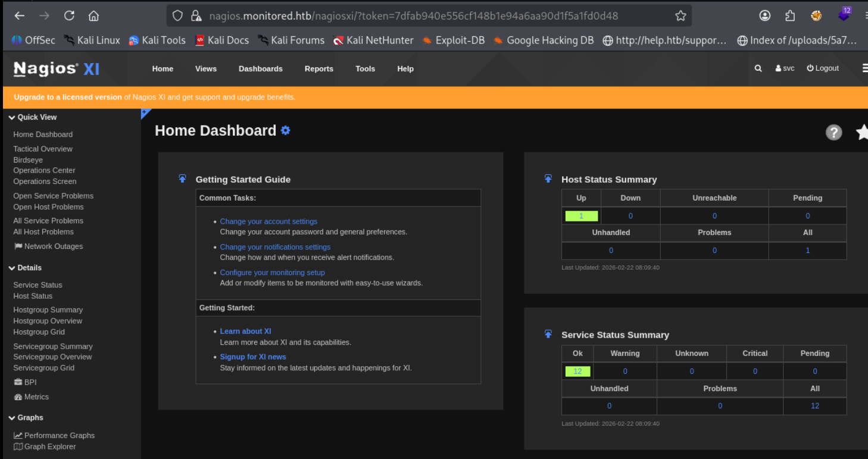Click the Nagios XI logo
868x459 pixels.
(x=57, y=69)
